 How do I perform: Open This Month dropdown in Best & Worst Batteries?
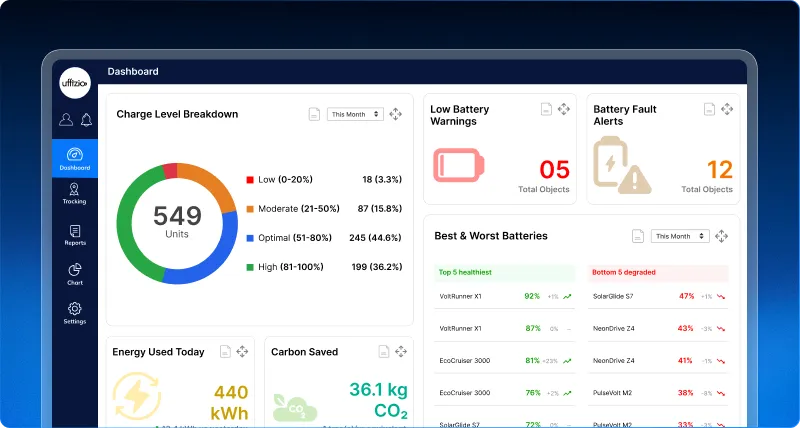click(680, 236)
